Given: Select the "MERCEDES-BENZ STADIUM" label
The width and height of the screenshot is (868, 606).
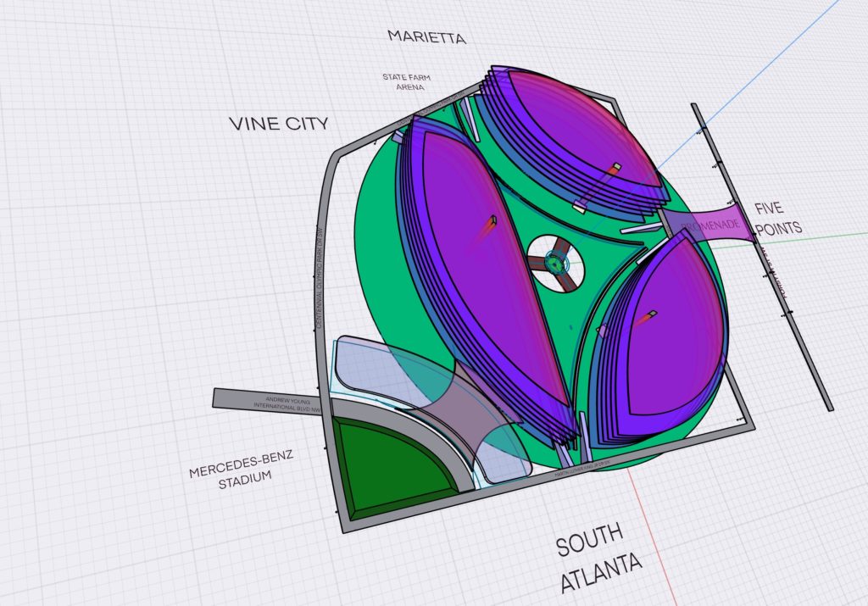Looking at the screenshot, I should click(242, 470).
